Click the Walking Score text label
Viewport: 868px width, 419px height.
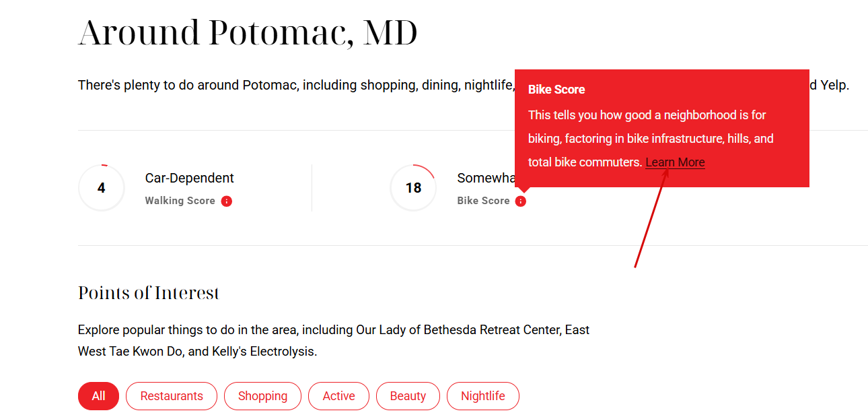click(180, 201)
